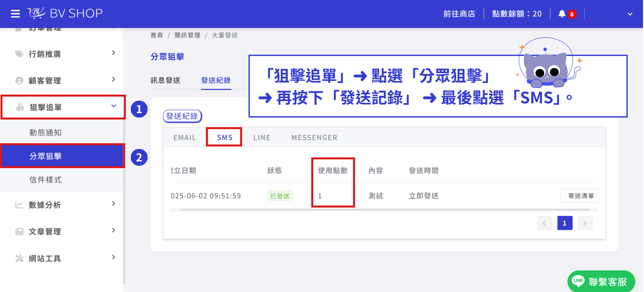Open the notification bell
This screenshot has width=644, height=292.
click(562, 14)
